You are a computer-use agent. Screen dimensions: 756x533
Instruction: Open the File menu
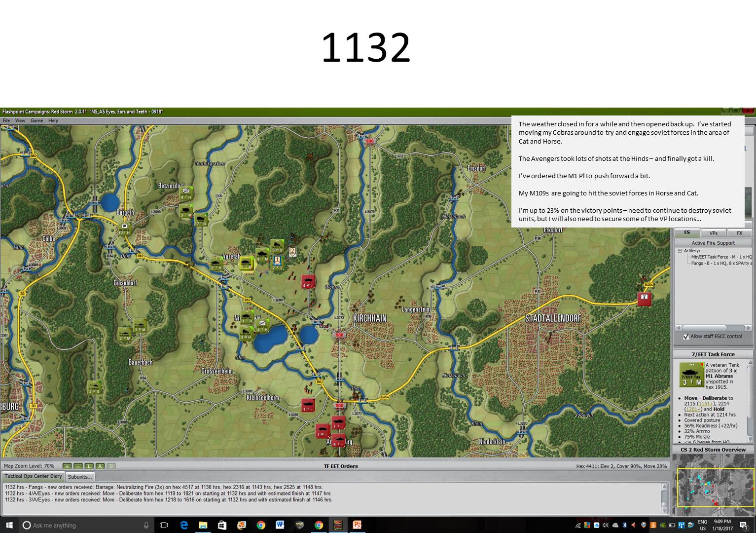point(6,120)
